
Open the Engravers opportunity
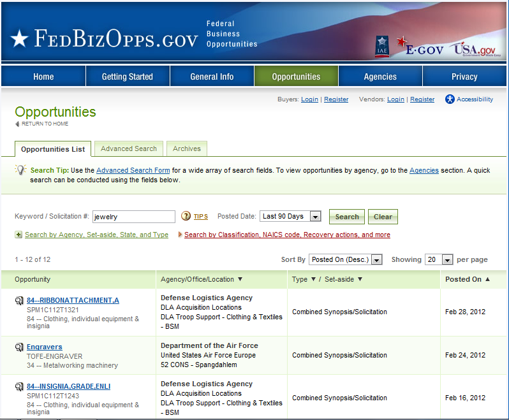coord(45,347)
